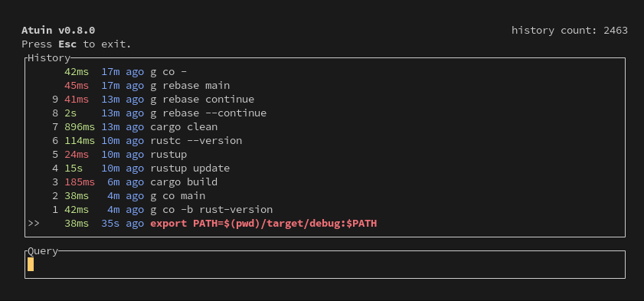Select the 'g co -' history entry
Image resolution: width=644 pixels, height=301 pixels.
325,72
